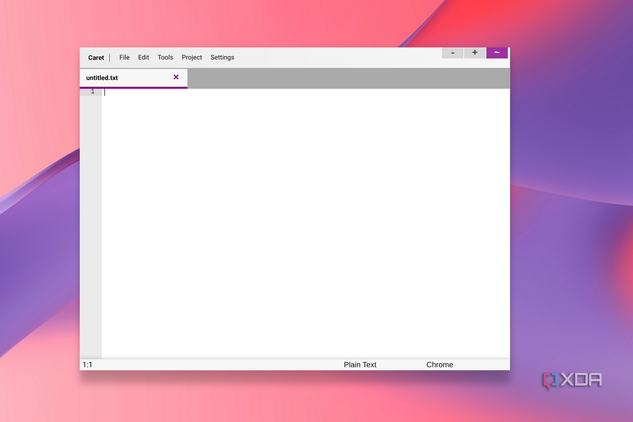This screenshot has width=633, height=422.
Task: Click the Caret app name label
Action: (x=96, y=58)
